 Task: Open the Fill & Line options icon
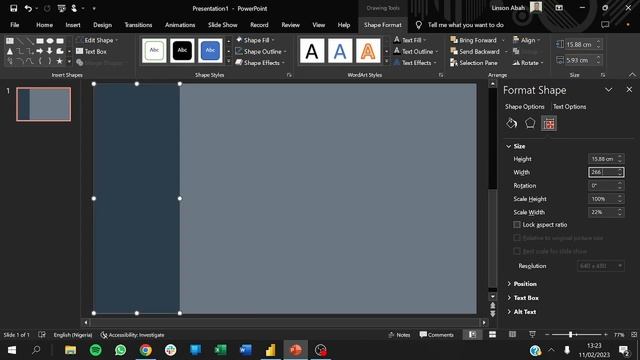point(511,123)
